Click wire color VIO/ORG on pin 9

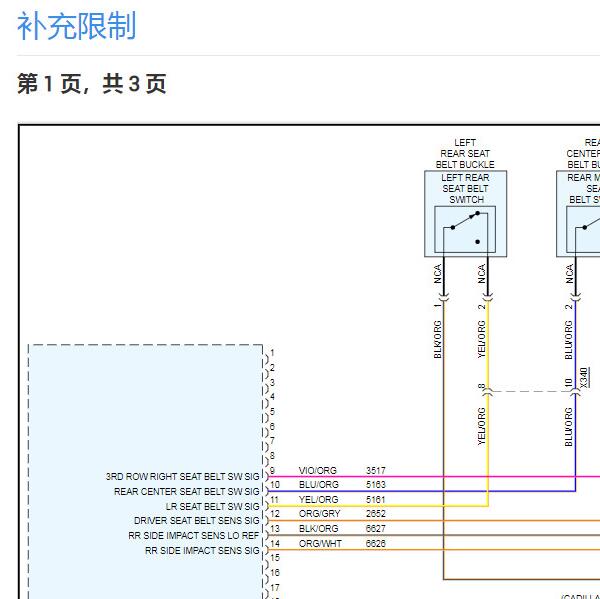click(x=318, y=470)
